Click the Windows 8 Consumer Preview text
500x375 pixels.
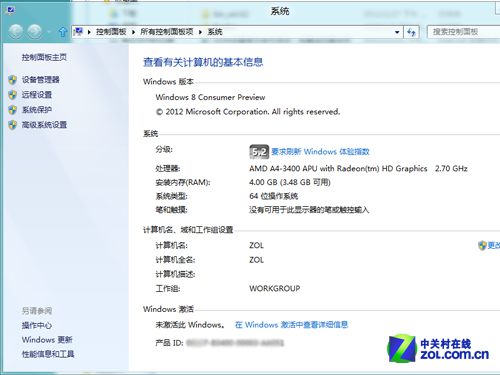(x=210, y=97)
